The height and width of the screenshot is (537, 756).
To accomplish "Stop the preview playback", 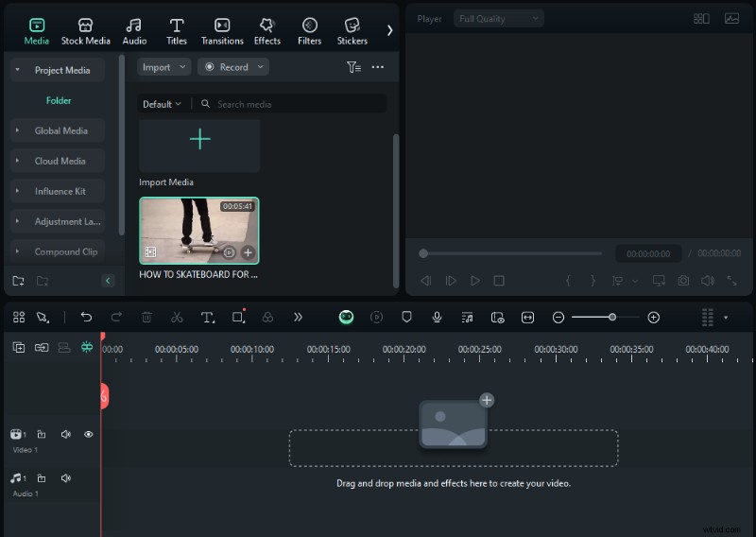I will click(x=499, y=281).
